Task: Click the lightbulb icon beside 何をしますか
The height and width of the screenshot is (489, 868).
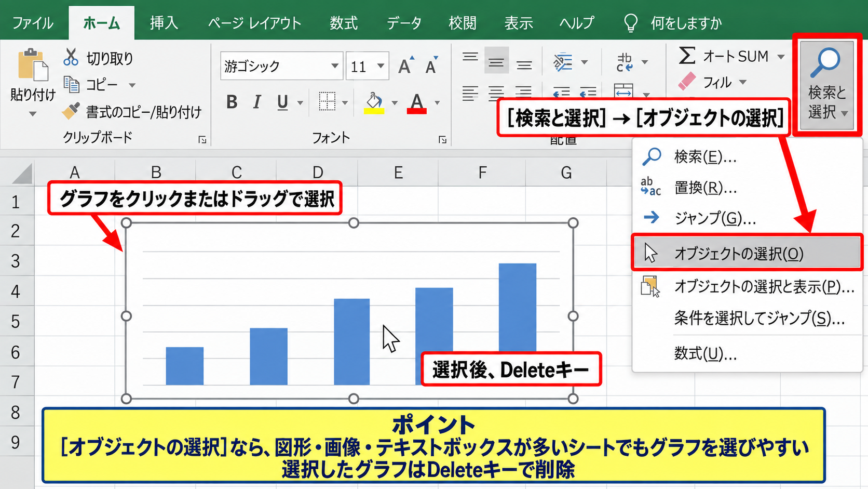Action: coord(630,23)
